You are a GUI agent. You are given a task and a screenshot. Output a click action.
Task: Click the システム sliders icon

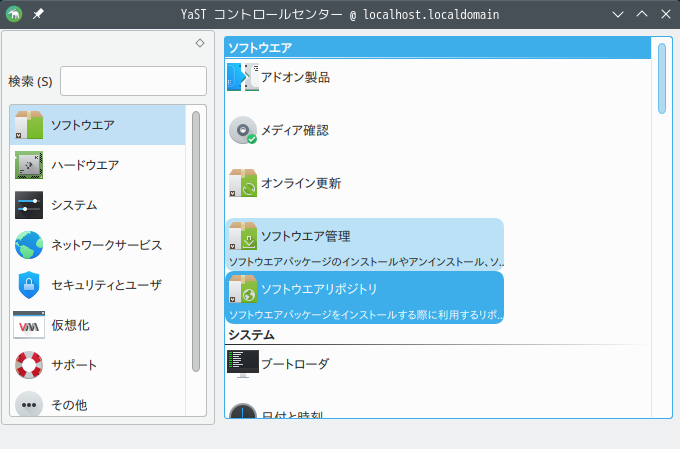(x=29, y=205)
